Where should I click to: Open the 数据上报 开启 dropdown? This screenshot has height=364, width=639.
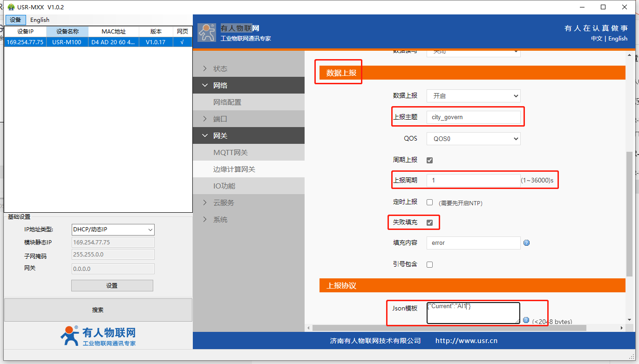pos(474,96)
